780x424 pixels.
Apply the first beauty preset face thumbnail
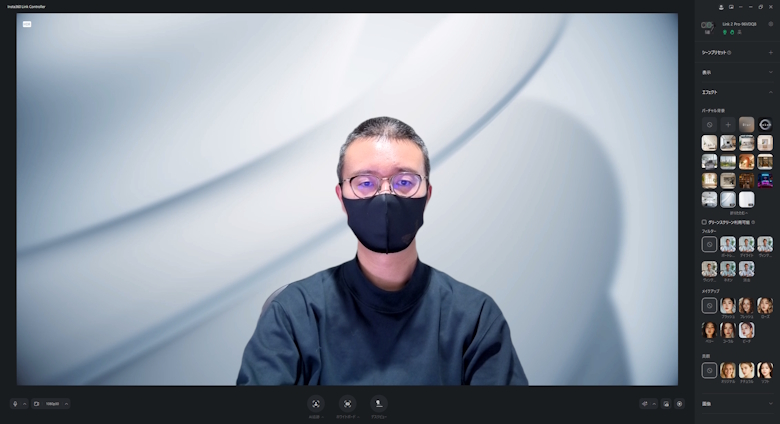click(728, 370)
